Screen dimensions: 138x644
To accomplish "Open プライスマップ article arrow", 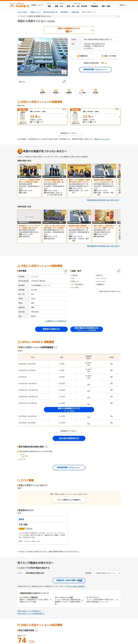I will tap(117, 599).
